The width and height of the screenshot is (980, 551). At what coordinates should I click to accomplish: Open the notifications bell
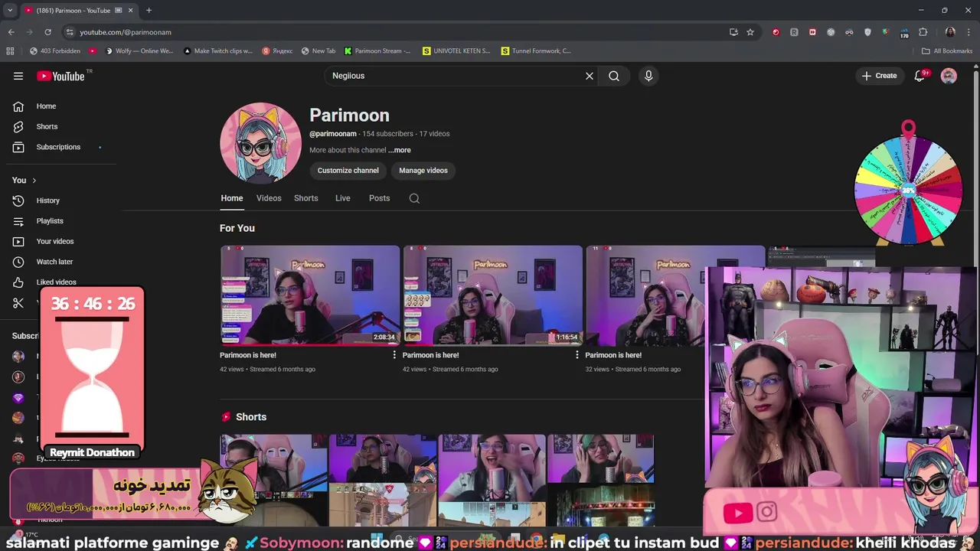[x=920, y=76]
